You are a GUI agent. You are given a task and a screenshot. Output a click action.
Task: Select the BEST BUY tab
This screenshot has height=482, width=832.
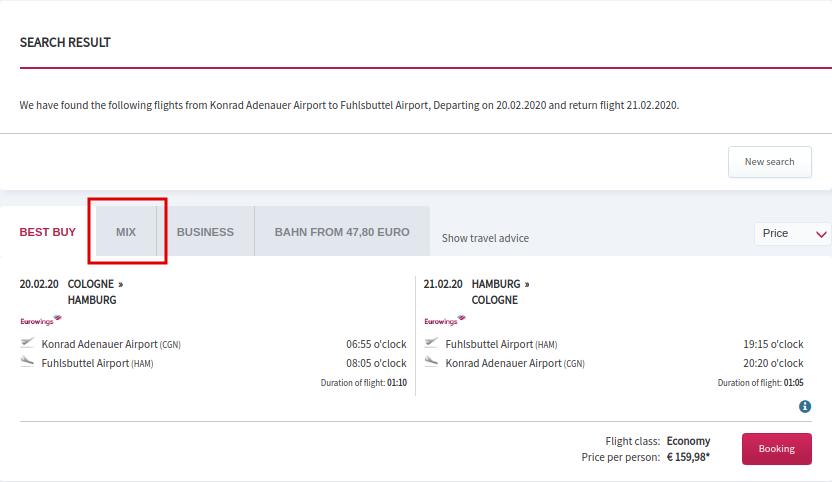click(x=48, y=232)
